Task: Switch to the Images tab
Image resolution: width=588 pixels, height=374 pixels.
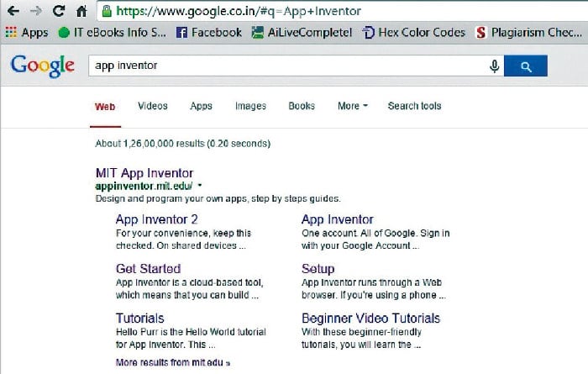Action: [x=250, y=106]
